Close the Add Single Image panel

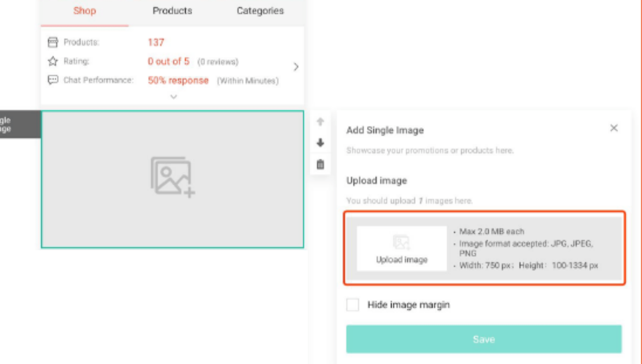click(x=614, y=128)
